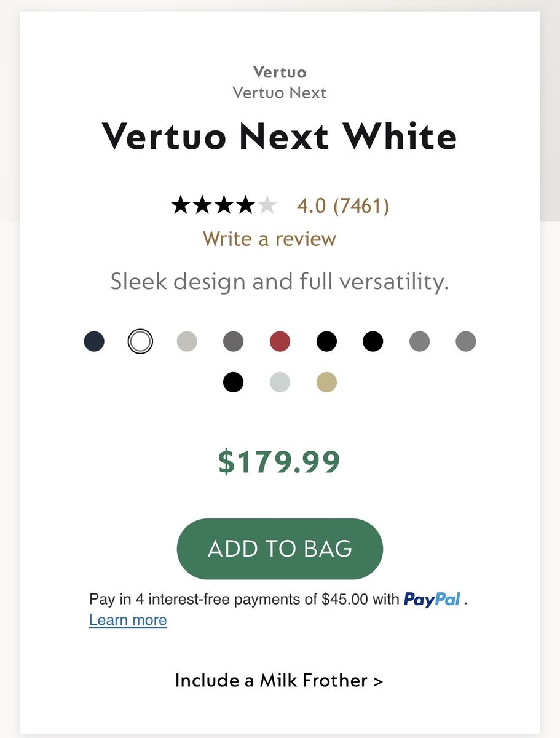Select the dark charcoal gray color swatch
The image size is (560, 738).
233,341
